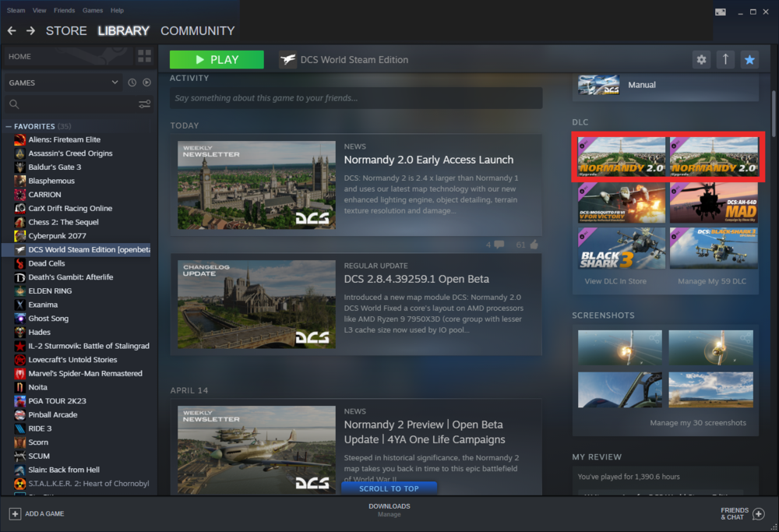Click the activity status text field

[x=356, y=98]
